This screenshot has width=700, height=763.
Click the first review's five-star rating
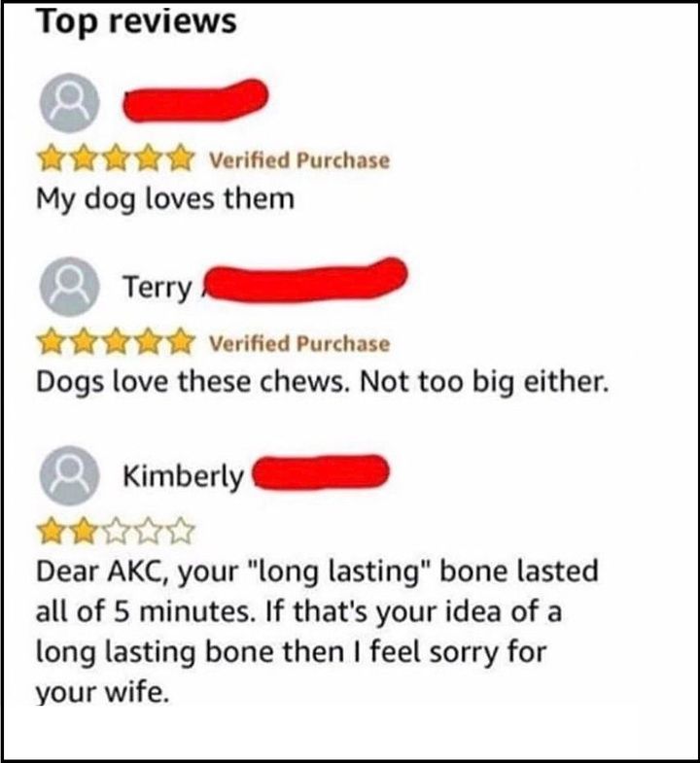(x=116, y=159)
